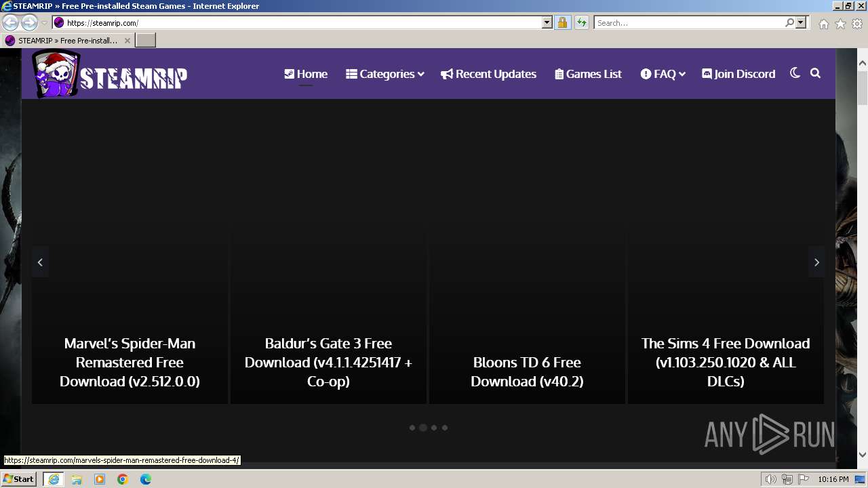Close the STEAMRIP tab

point(127,41)
